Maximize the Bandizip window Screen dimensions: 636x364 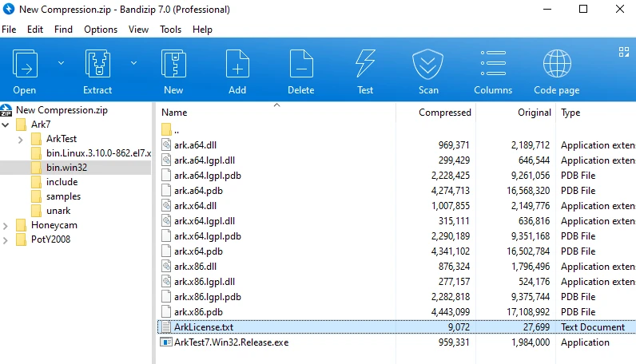(x=582, y=9)
